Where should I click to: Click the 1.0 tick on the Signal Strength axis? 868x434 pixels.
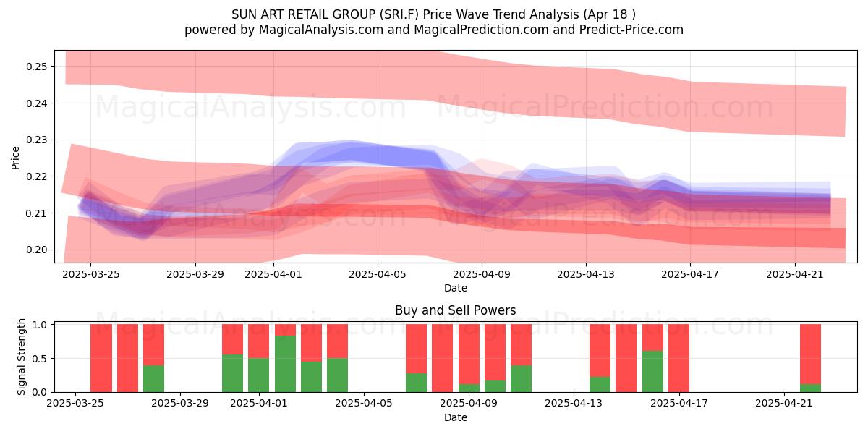(x=41, y=325)
